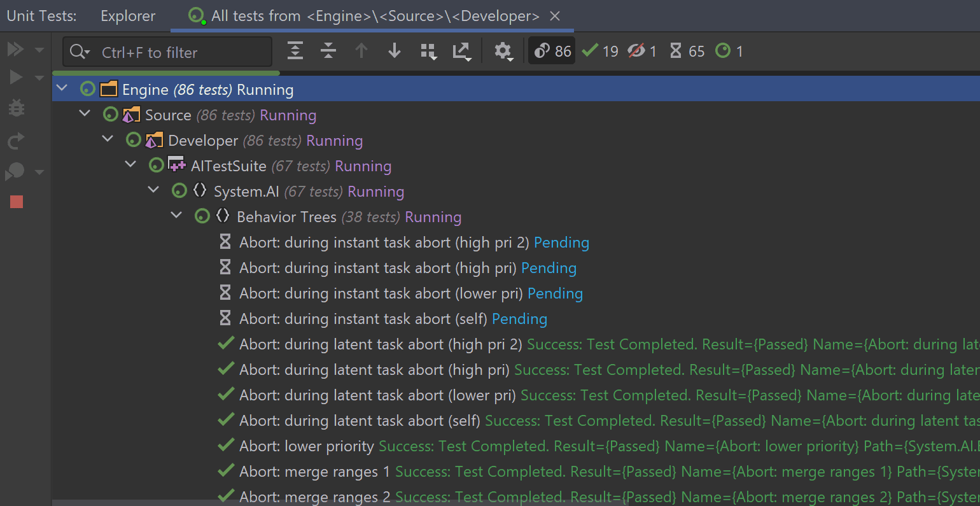980x506 pixels.
Task: Click the Ctrl+F filter field
Action: [x=167, y=52]
